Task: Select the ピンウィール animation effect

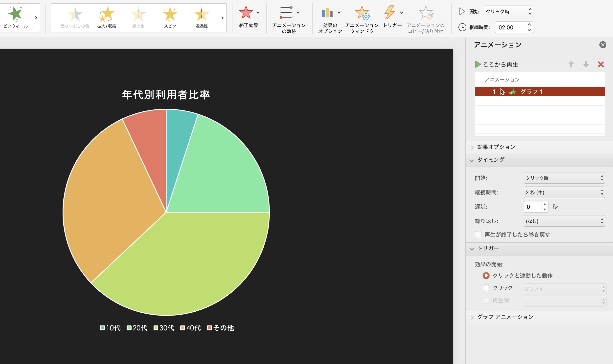Action: [x=16, y=17]
